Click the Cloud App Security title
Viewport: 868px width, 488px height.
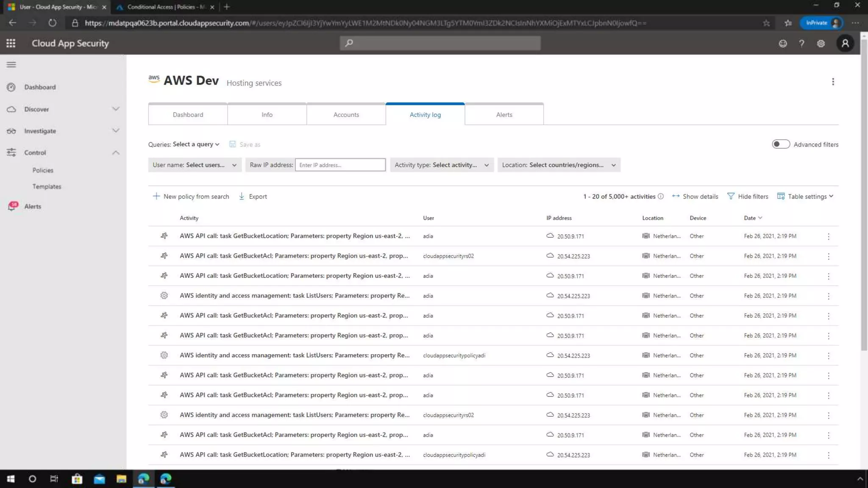(70, 43)
